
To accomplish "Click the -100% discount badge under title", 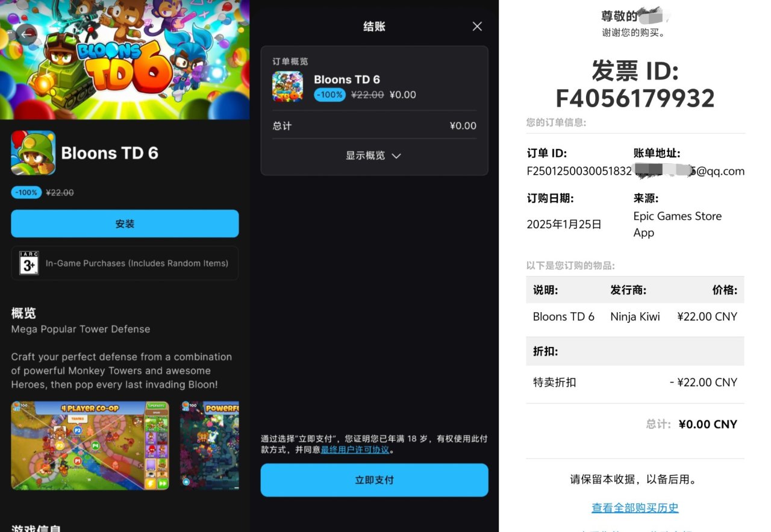I will pos(27,193).
